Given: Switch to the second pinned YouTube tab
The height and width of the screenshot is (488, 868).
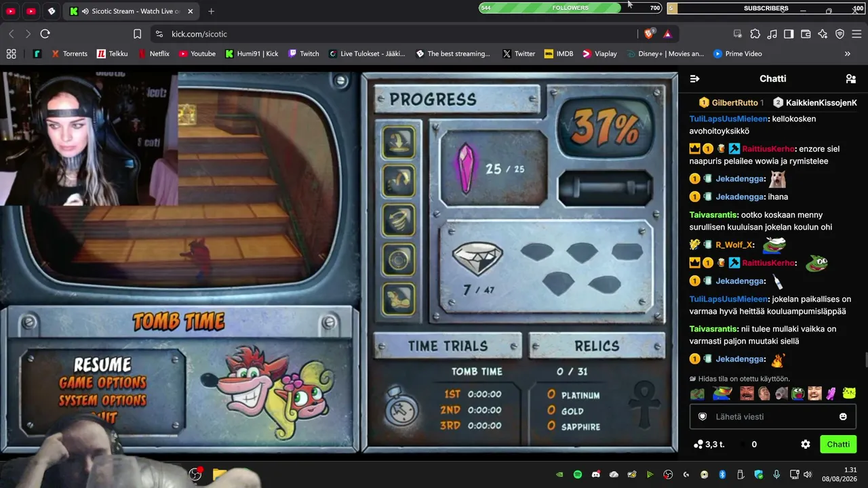Looking at the screenshot, I should [x=31, y=12].
